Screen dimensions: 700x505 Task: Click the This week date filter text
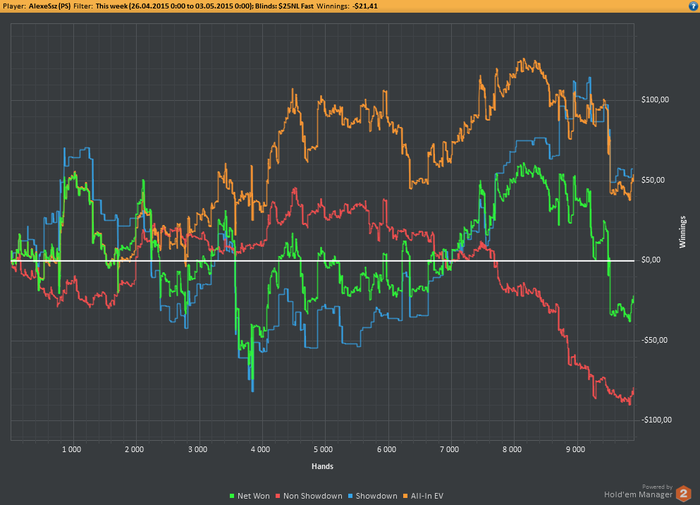tap(174, 6)
